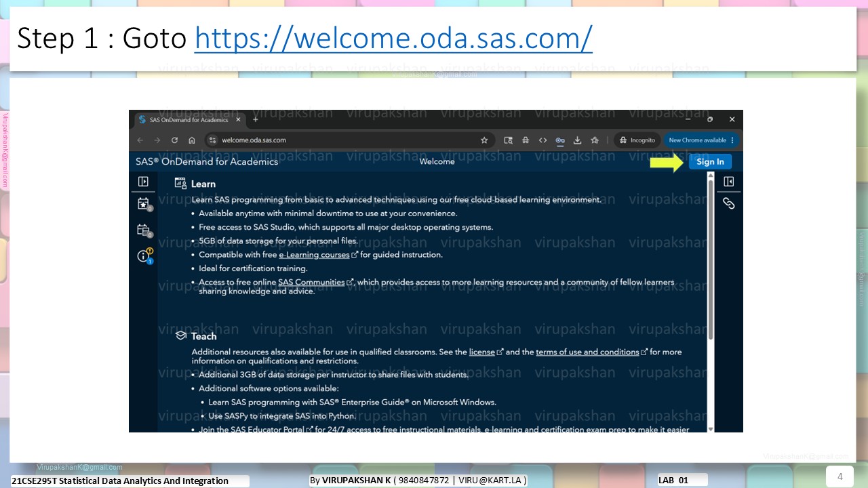This screenshot has height=488, width=868.
Task: Bookmark this page with the star
Action: coord(484,140)
